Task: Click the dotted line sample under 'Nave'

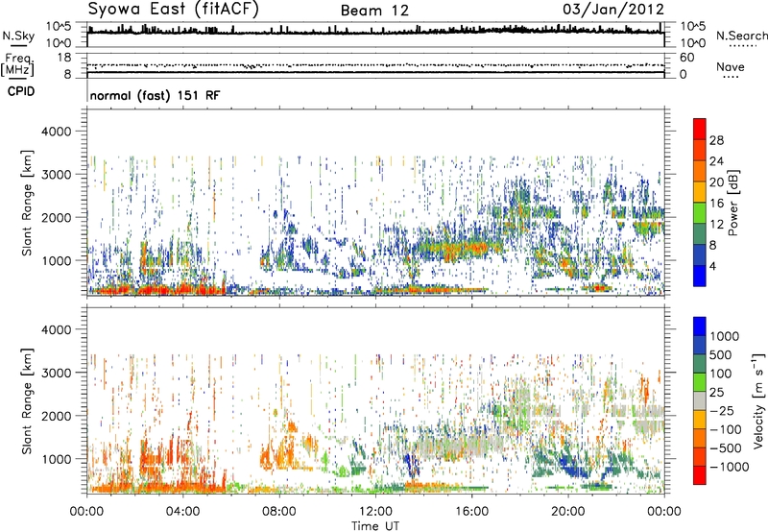Action: pos(731,77)
